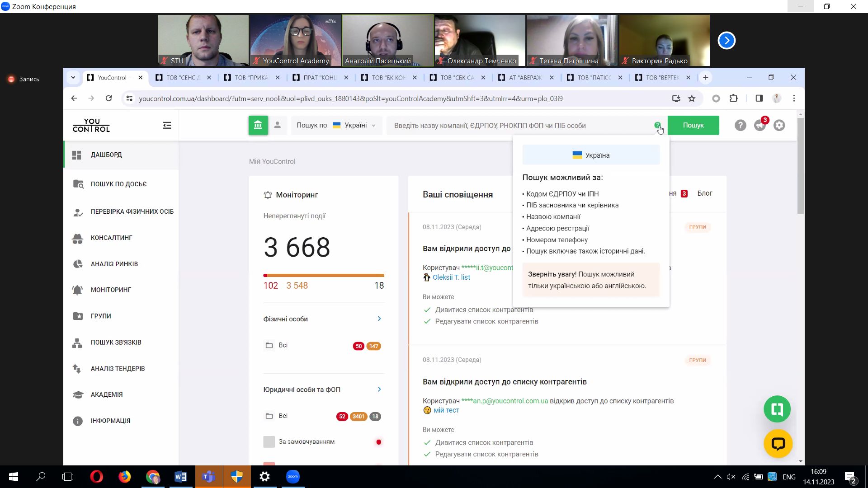Open Chrome three-dot menu
Image resolution: width=868 pixels, height=488 pixels.
(794, 99)
